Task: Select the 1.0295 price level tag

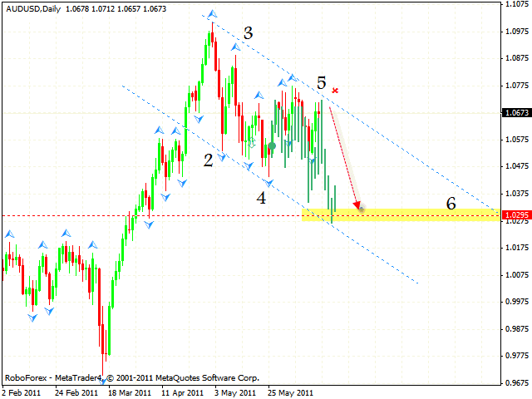Action: [x=515, y=215]
